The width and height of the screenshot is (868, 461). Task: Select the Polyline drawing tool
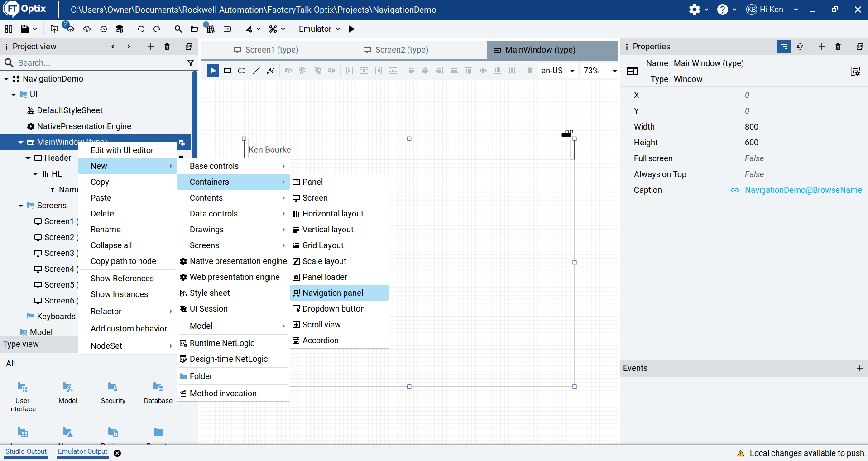(271, 71)
